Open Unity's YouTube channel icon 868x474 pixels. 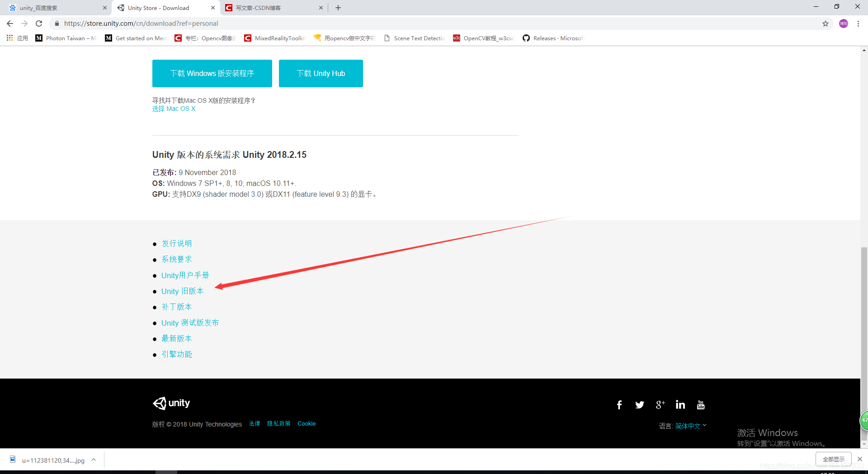[x=701, y=405]
